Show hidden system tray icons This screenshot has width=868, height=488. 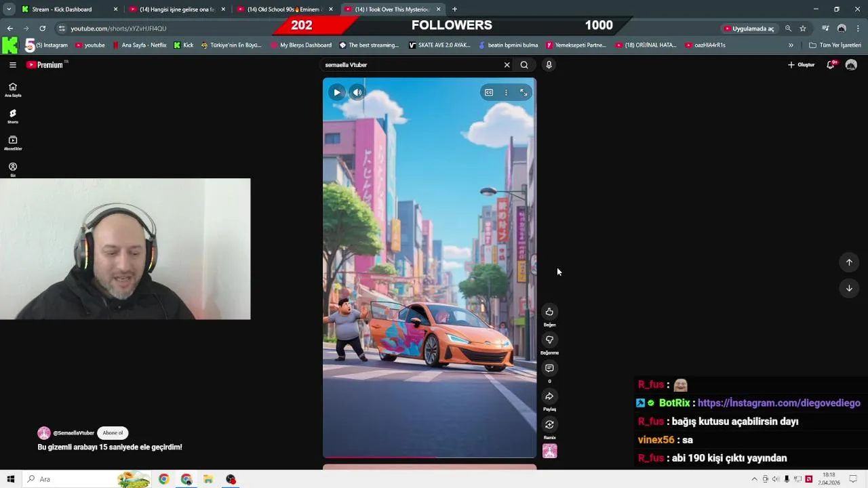pos(754,479)
